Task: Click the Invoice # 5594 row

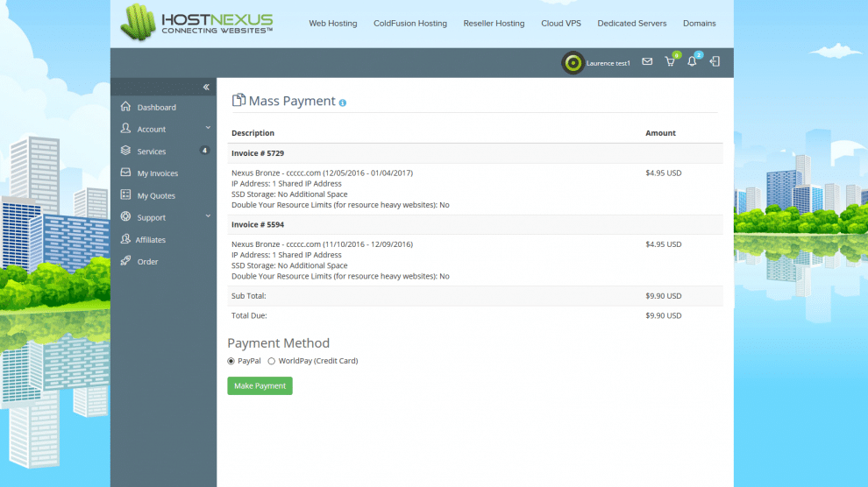Action: pos(475,224)
